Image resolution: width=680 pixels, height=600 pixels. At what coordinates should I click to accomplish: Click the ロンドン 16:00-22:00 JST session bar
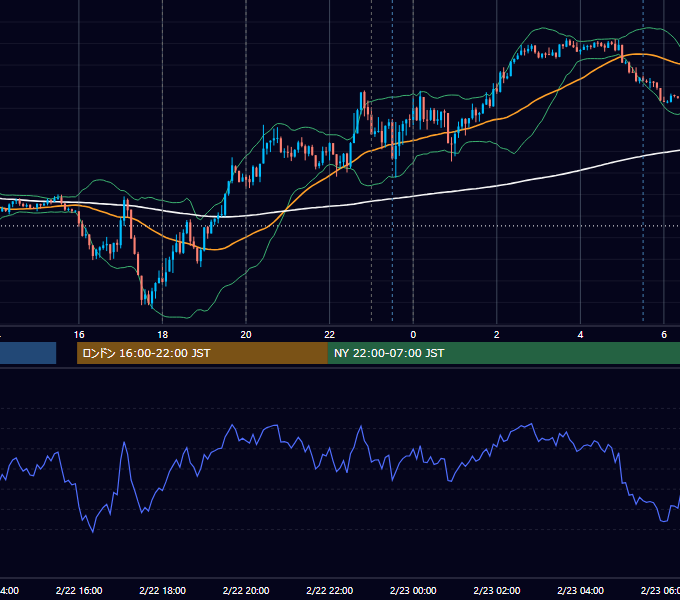(202, 353)
